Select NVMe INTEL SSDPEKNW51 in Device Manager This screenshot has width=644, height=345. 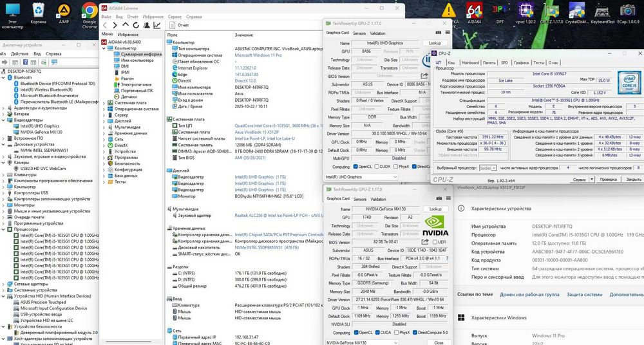pyautogui.click(x=44, y=151)
